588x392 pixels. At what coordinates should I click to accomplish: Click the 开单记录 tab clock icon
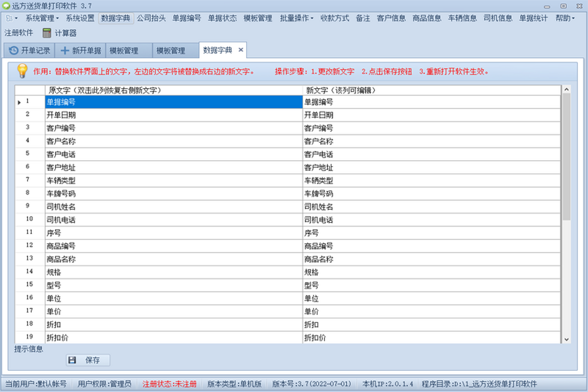(x=14, y=50)
